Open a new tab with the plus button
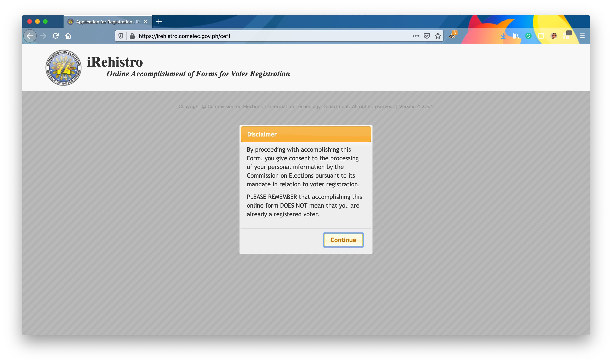612x364 pixels. (159, 22)
